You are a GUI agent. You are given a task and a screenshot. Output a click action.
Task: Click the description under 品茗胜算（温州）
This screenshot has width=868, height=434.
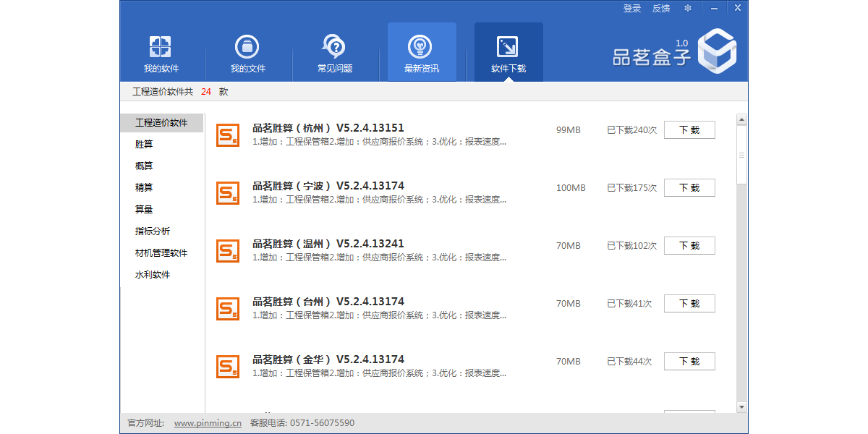380,258
